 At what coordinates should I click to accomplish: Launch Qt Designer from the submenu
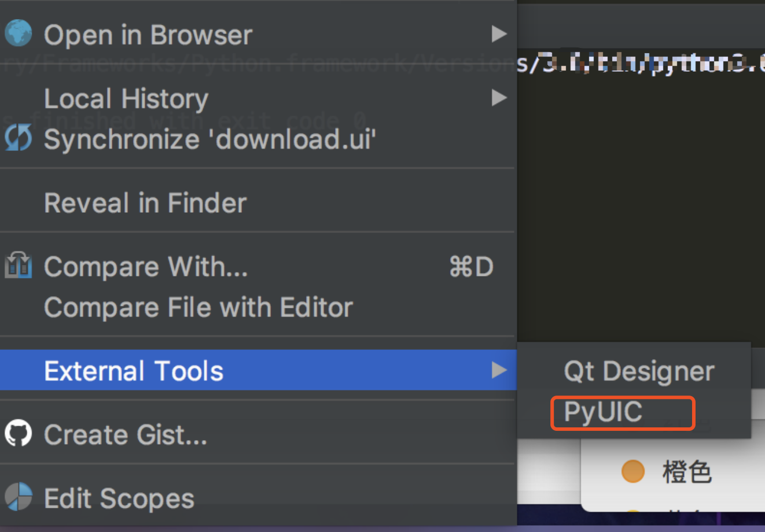point(638,371)
